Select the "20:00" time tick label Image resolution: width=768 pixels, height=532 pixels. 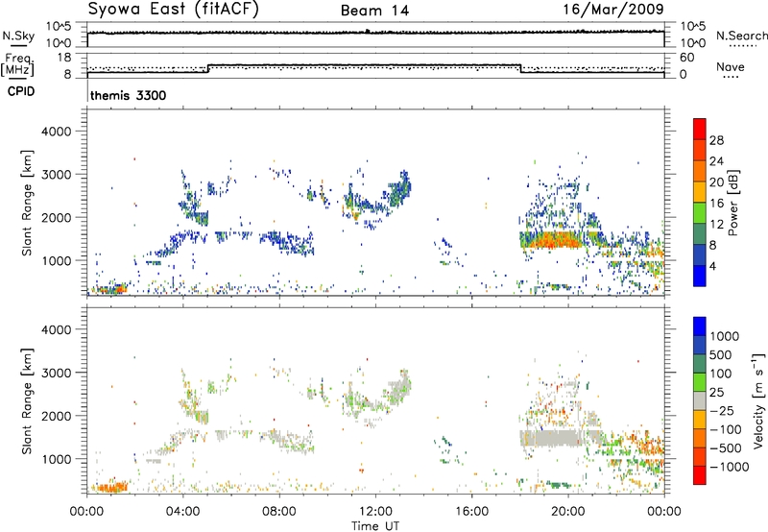[x=567, y=512]
